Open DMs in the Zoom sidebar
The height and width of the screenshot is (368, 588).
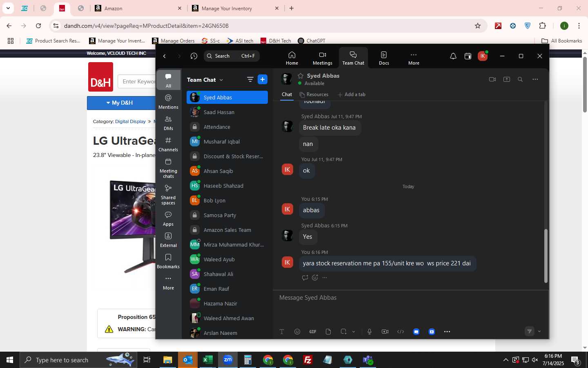[168, 123]
